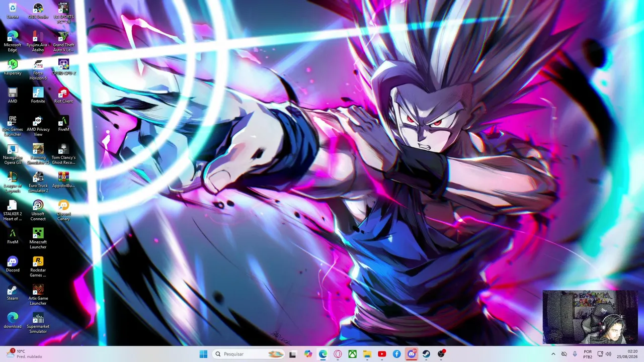644x362 pixels.
Task: Open Opera GX from the taskbar
Action: [338, 354]
